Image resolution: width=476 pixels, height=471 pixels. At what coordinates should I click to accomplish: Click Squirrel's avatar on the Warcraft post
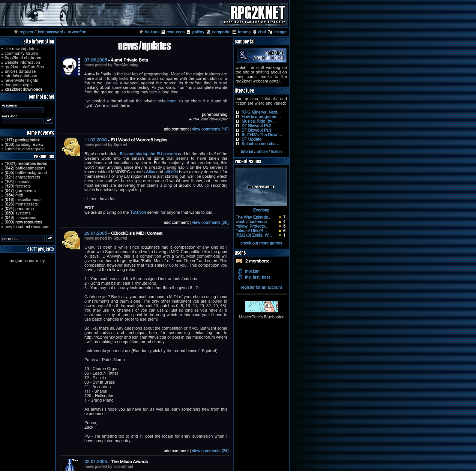(71, 147)
